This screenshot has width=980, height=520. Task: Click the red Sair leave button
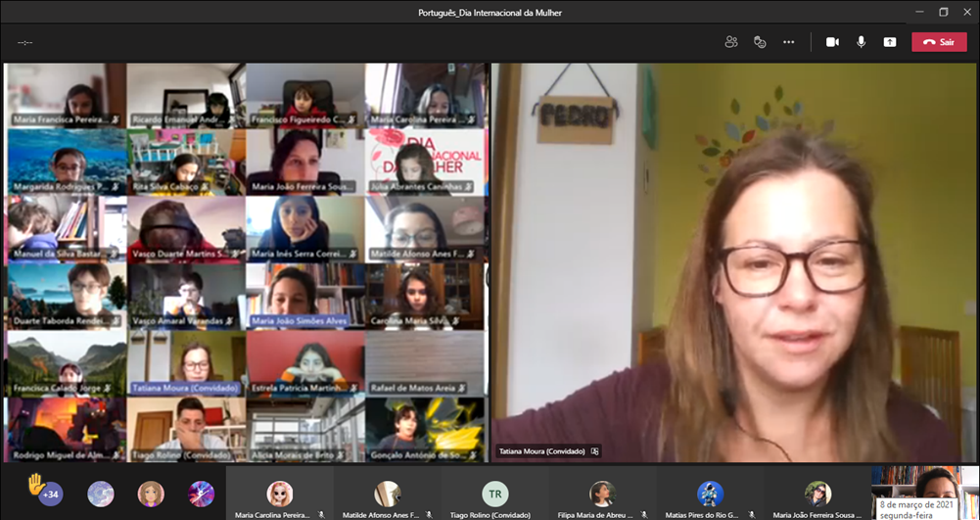[x=938, y=42]
